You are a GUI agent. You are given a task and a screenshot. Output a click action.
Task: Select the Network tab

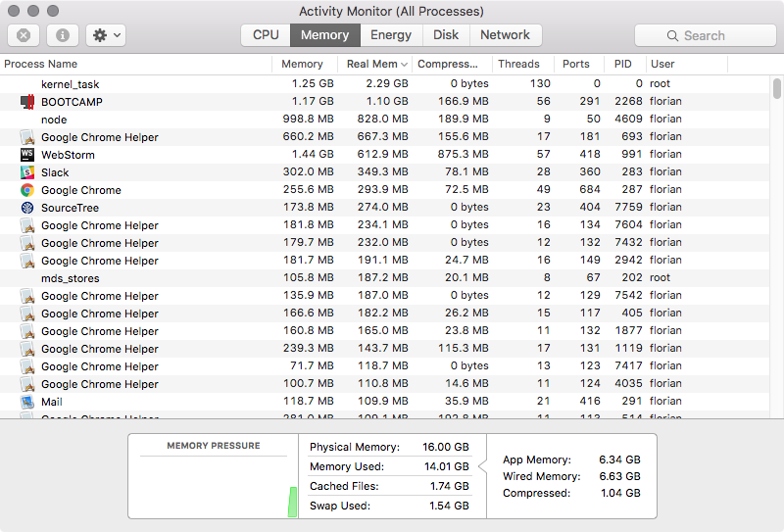(505, 35)
